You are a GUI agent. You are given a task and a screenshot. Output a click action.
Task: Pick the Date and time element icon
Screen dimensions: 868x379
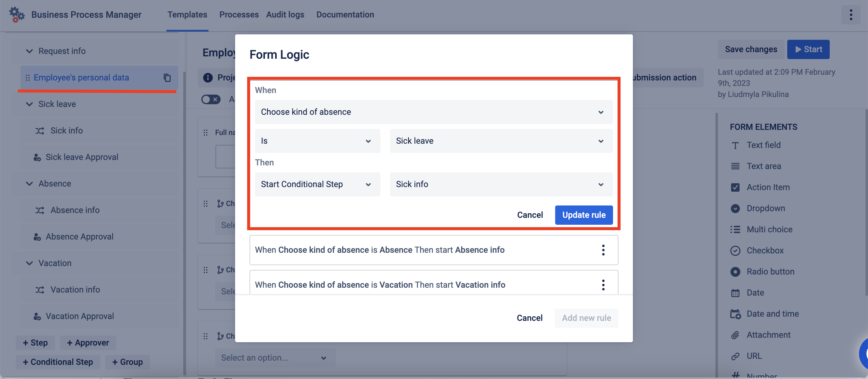tap(735, 314)
